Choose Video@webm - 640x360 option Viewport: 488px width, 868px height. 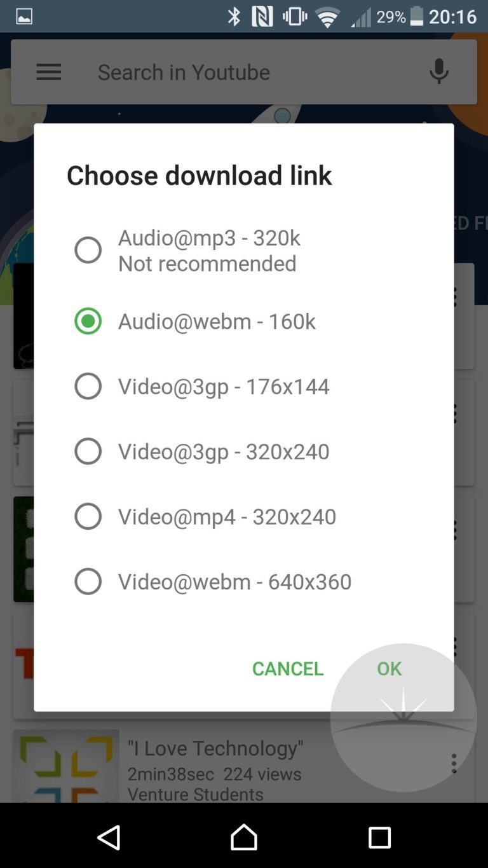pyautogui.click(x=88, y=581)
